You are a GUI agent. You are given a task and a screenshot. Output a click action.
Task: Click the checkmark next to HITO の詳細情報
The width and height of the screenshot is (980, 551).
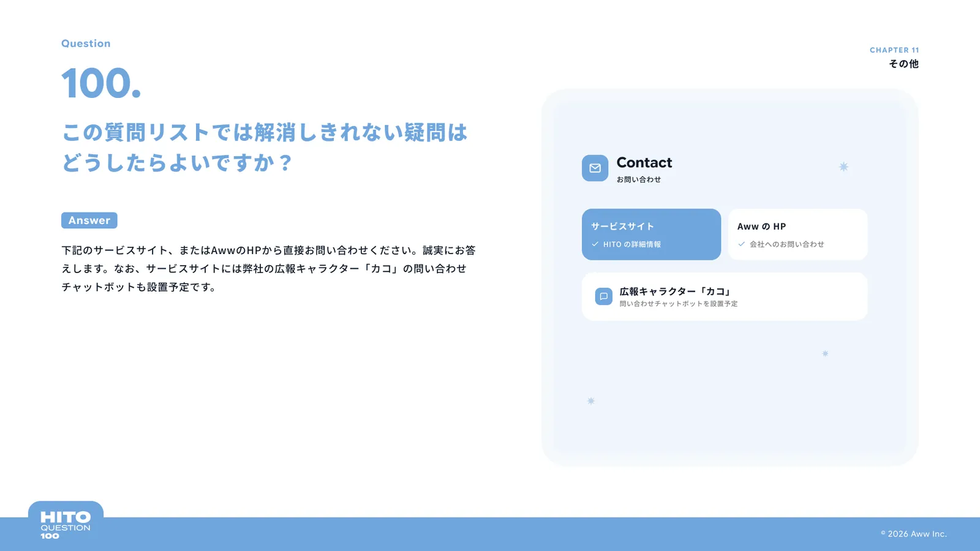[595, 244]
